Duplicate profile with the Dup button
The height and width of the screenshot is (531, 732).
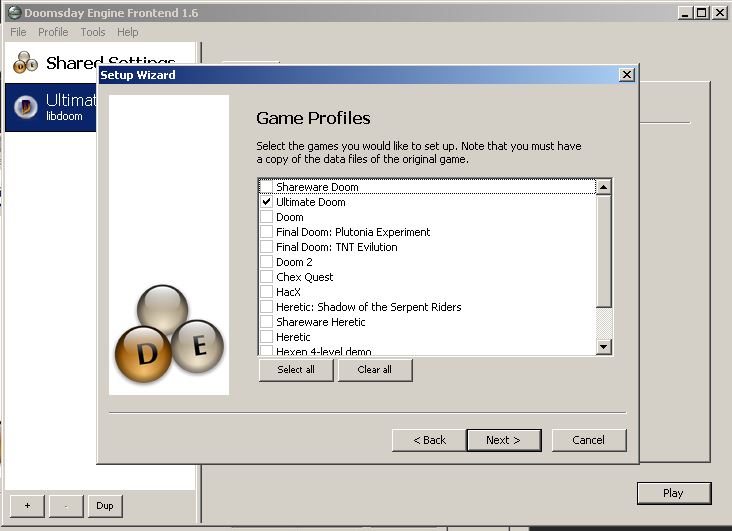pos(105,506)
